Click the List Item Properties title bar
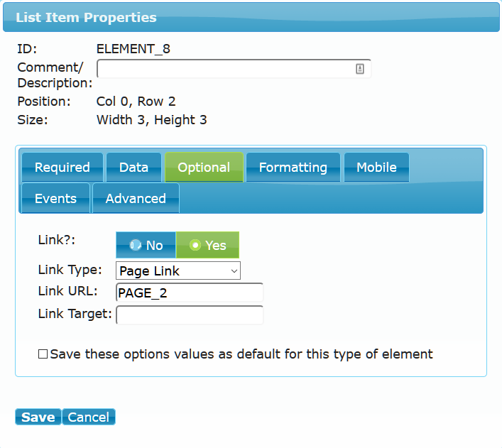Viewport: 502px width, 448px height. [251, 17]
